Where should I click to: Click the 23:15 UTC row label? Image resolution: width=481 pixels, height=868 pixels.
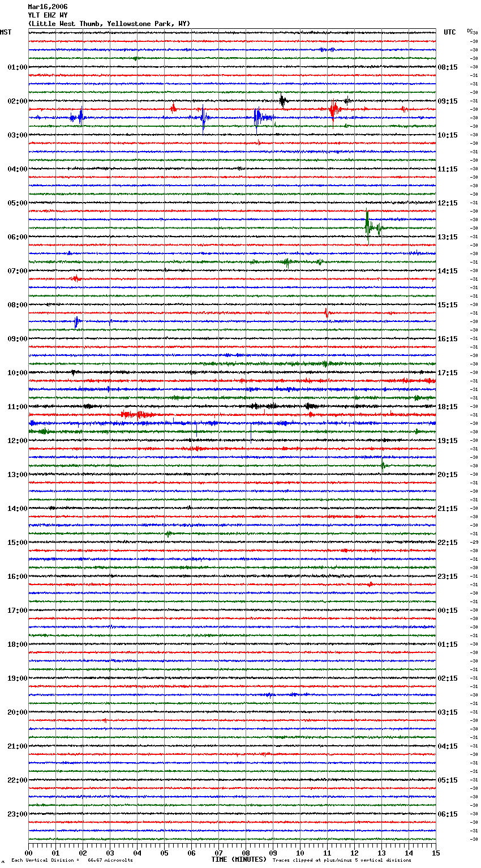[x=448, y=577]
